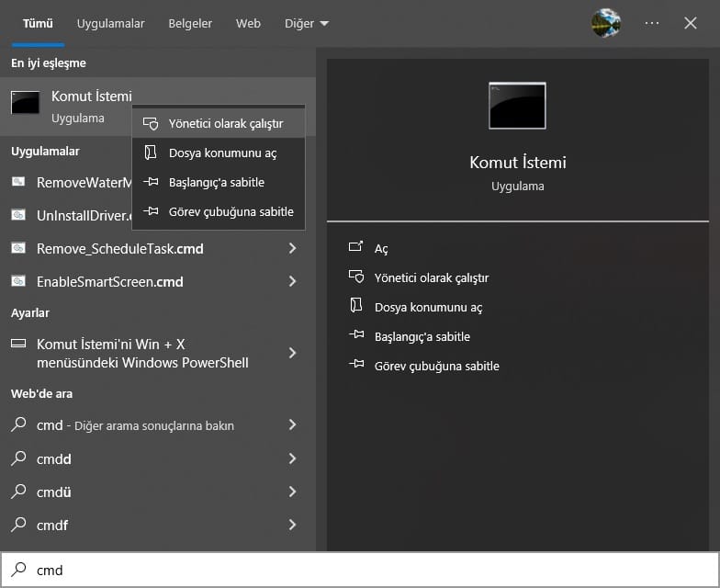
Task: Select Yönetici olarak çalıştır in context menu
Action: [226, 124]
